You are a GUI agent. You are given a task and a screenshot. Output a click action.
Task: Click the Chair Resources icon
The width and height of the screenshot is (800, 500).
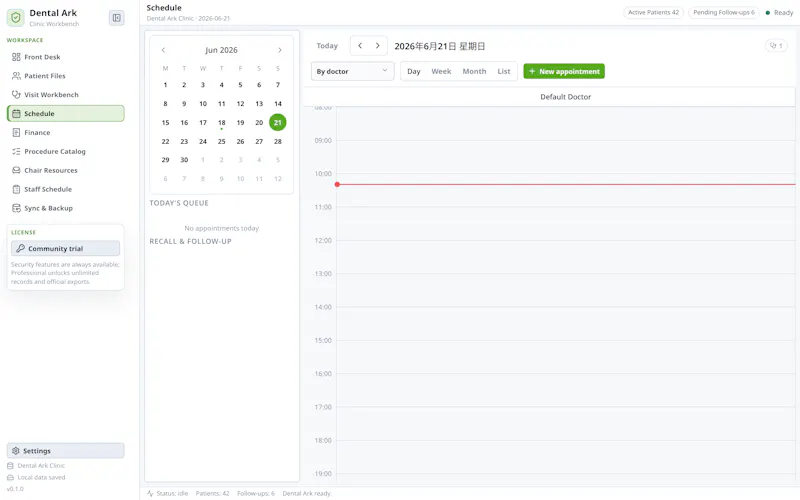pyautogui.click(x=16, y=170)
